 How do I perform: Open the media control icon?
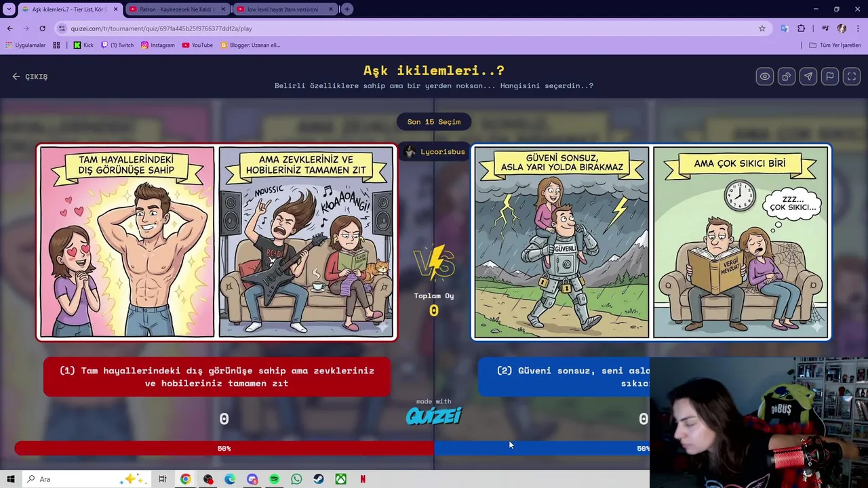[x=825, y=28]
